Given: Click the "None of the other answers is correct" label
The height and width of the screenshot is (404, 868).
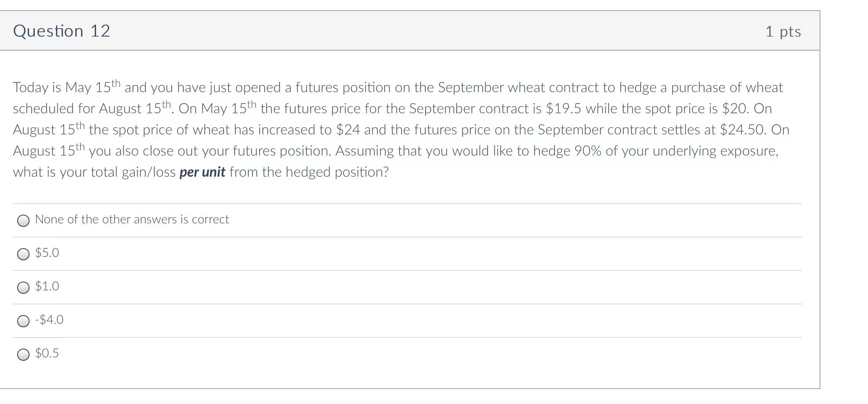Looking at the screenshot, I should click(x=132, y=219).
